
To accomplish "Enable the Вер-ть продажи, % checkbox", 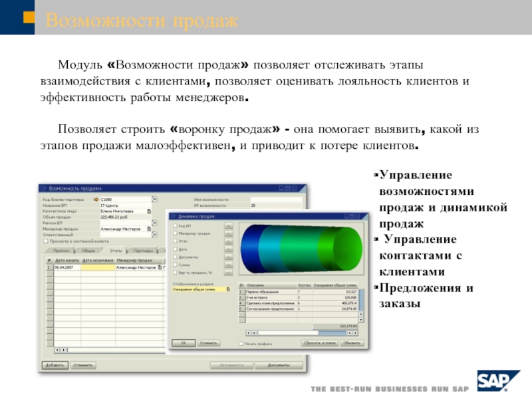I will point(176,273).
